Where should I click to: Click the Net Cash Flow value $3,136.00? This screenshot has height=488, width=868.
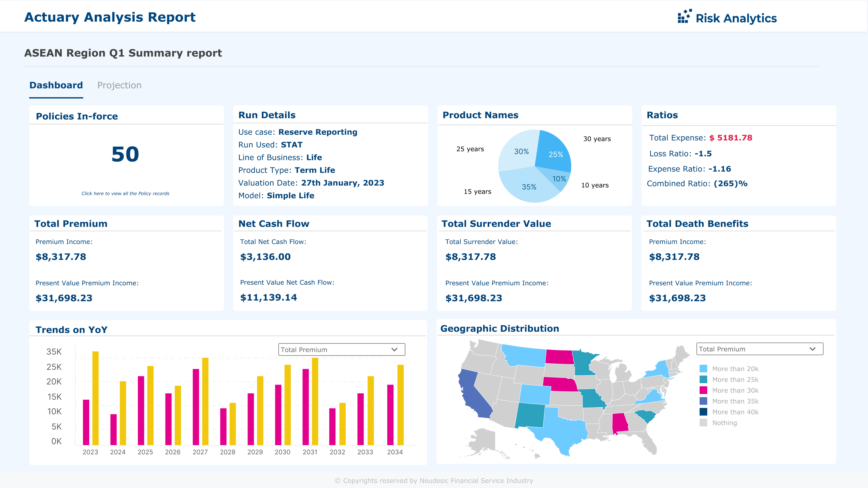point(265,257)
